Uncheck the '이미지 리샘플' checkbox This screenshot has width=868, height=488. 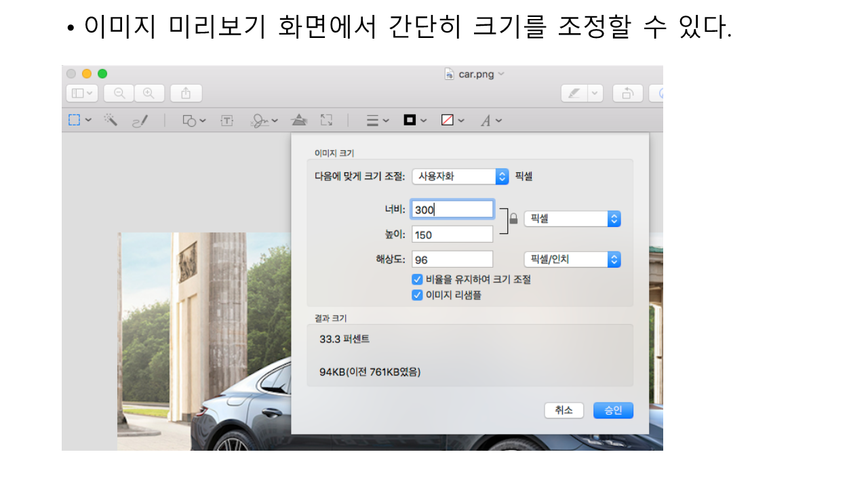(417, 295)
